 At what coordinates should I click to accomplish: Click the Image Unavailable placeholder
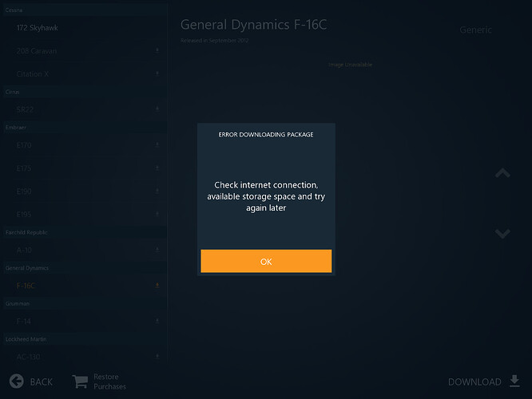click(350, 65)
